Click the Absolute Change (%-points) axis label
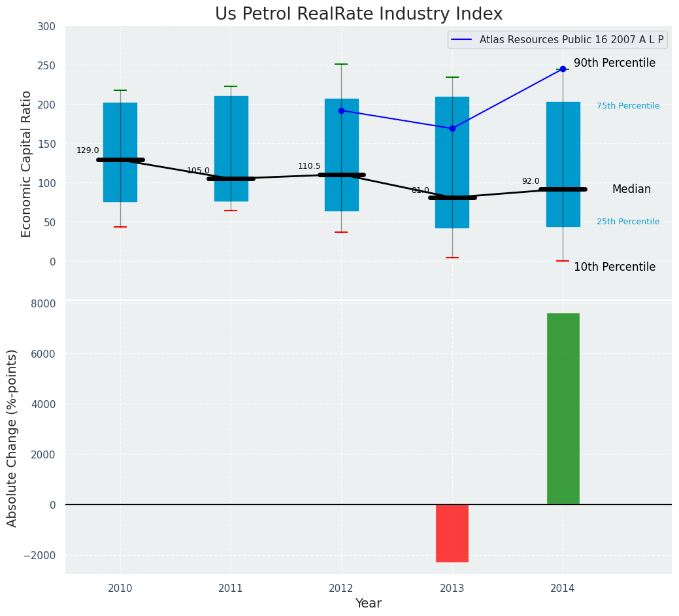 pyautogui.click(x=12, y=437)
